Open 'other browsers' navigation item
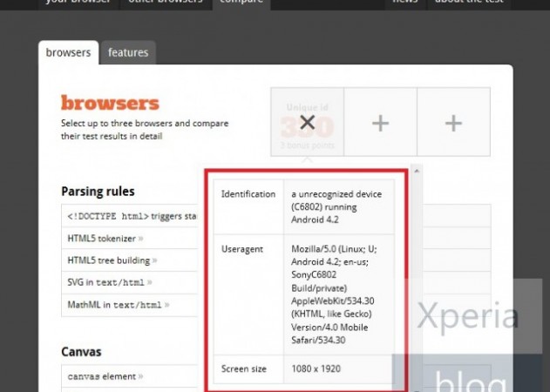550x392 pixels. tap(166, 3)
